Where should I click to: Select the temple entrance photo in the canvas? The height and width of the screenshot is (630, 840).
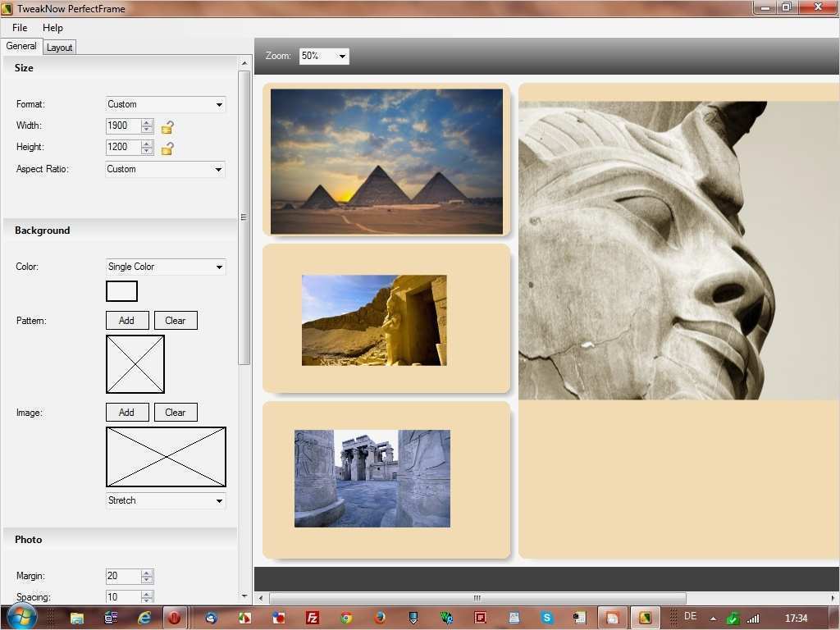[x=374, y=321]
